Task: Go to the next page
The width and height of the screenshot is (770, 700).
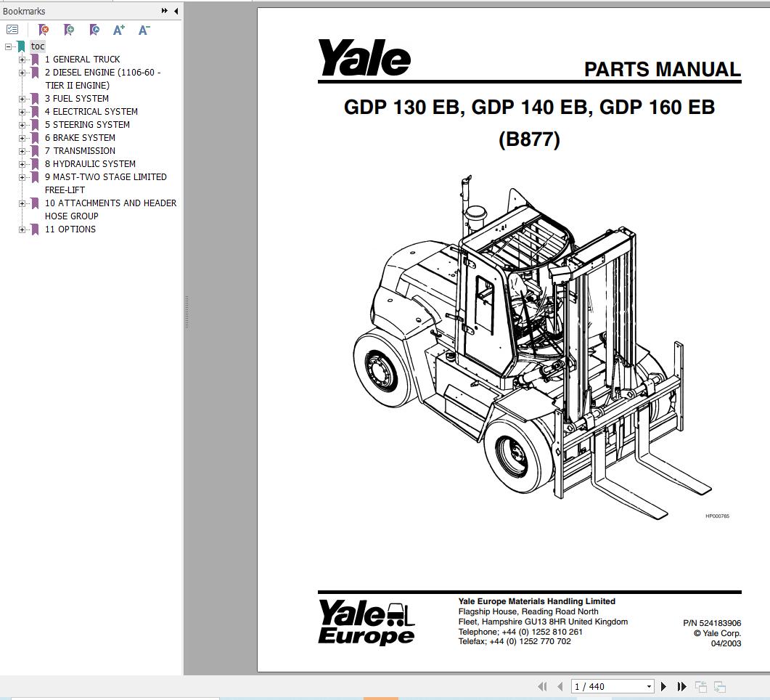Action: pyautogui.click(x=663, y=686)
